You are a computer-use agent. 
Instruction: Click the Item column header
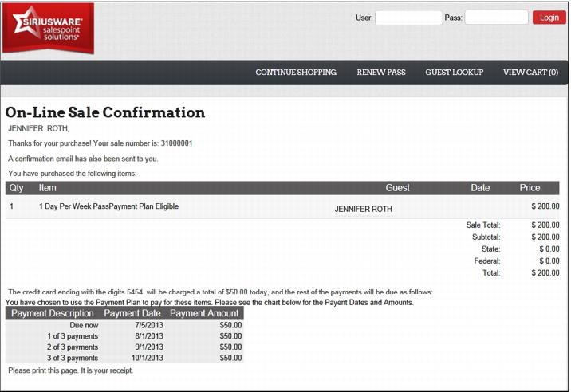click(47, 188)
